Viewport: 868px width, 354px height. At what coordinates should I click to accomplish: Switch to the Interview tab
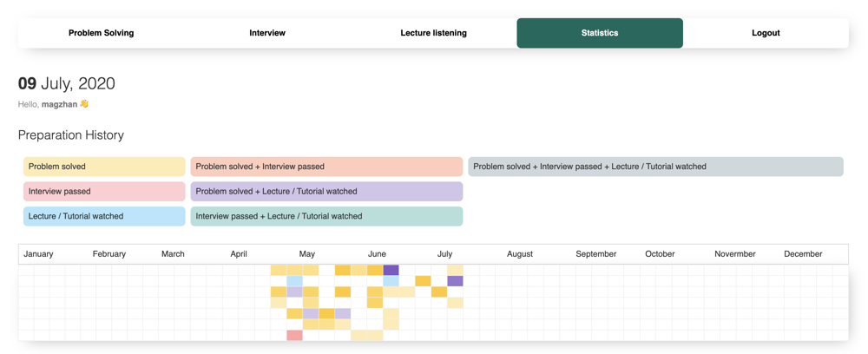tap(267, 33)
